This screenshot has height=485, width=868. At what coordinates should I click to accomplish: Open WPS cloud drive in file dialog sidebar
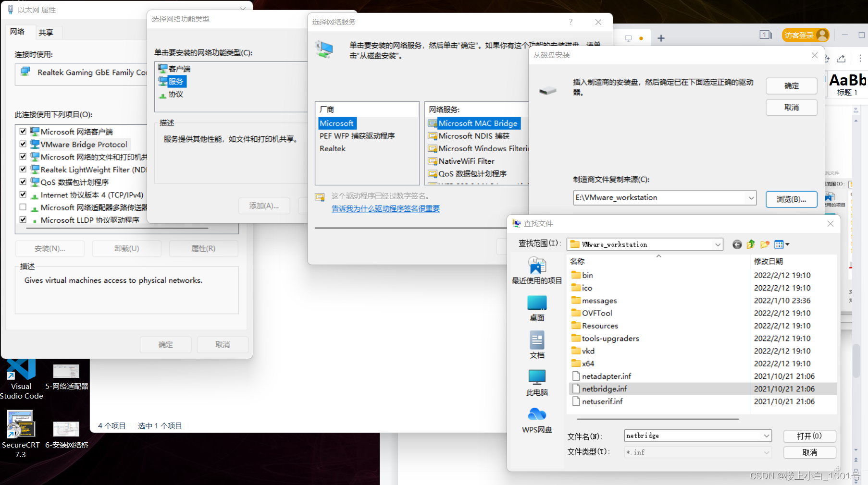click(x=537, y=420)
